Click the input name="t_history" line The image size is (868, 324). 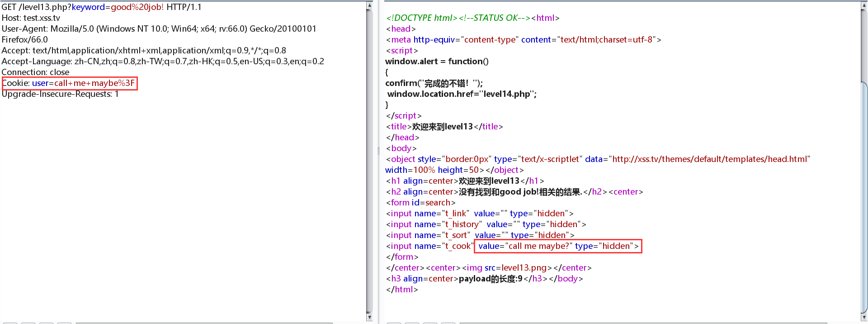(486, 224)
